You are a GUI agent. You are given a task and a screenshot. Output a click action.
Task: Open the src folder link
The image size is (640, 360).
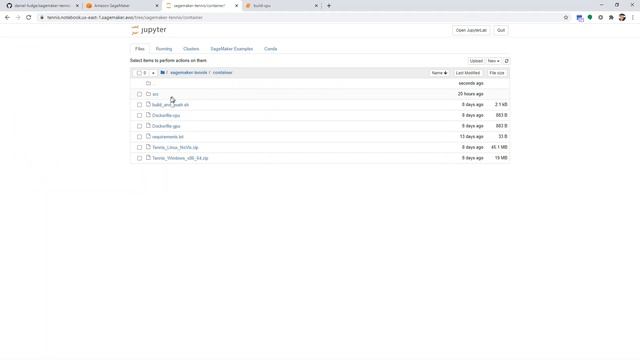point(155,94)
